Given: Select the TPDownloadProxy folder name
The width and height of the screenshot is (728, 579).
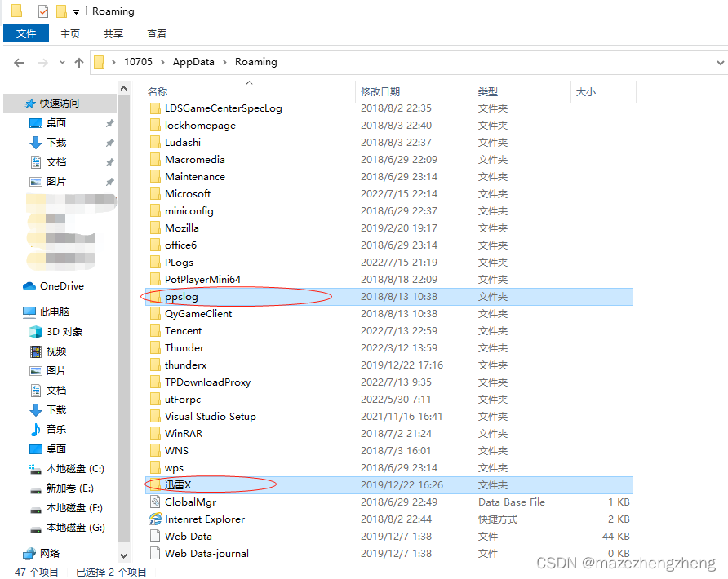Looking at the screenshot, I should [x=207, y=382].
